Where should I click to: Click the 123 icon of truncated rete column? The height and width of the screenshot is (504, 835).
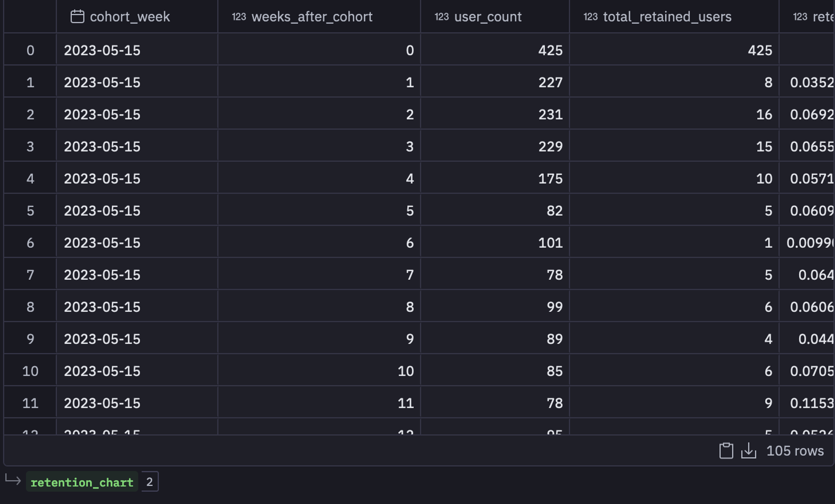coord(800,17)
